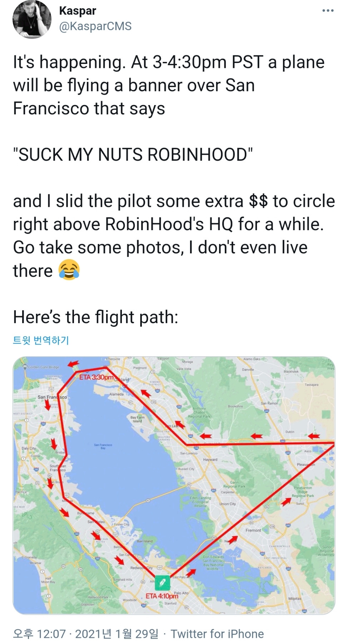Click the Golden Gate Bridge map marker

25,367
